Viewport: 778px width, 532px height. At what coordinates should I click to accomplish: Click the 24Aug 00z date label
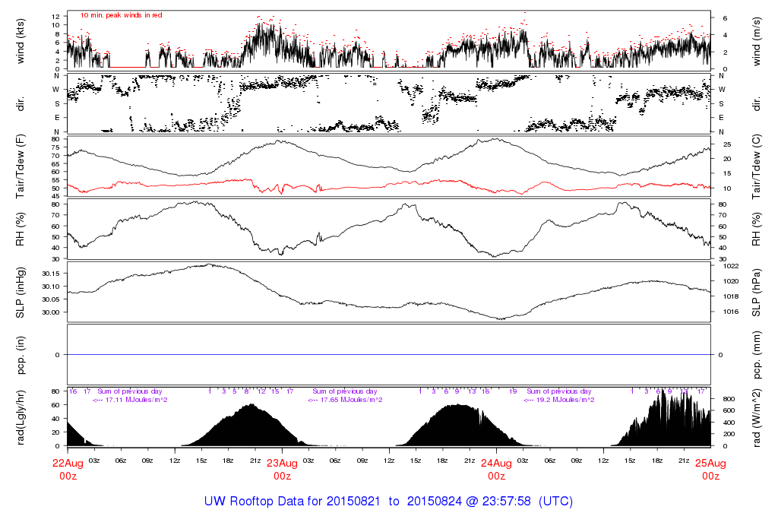(496, 469)
